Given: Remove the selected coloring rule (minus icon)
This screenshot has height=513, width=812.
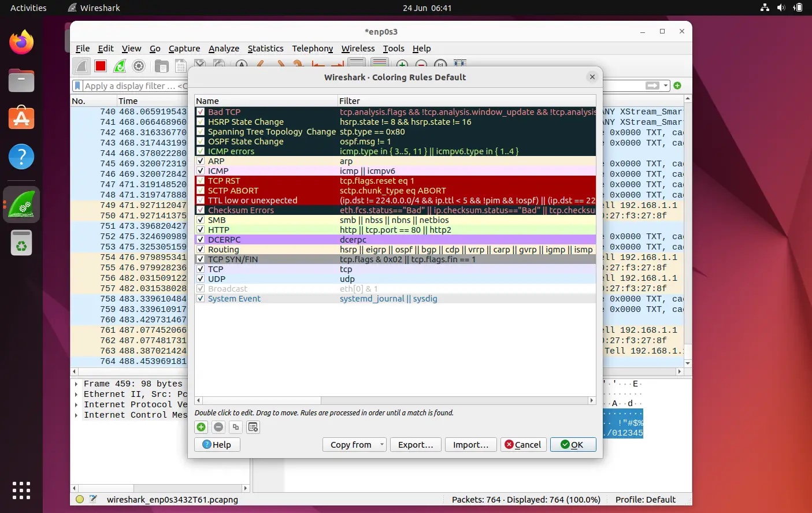Looking at the screenshot, I should pyautogui.click(x=218, y=427).
